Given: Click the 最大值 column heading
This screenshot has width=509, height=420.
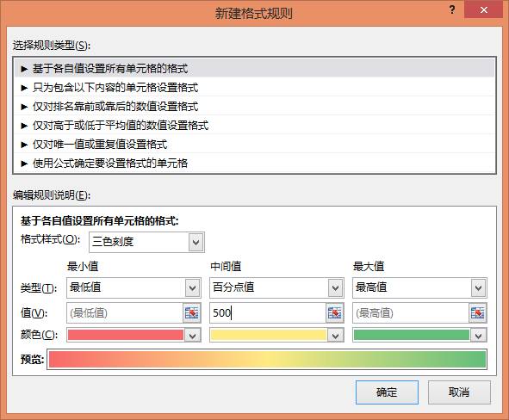Looking at the screenshot, I should (369, 267).
